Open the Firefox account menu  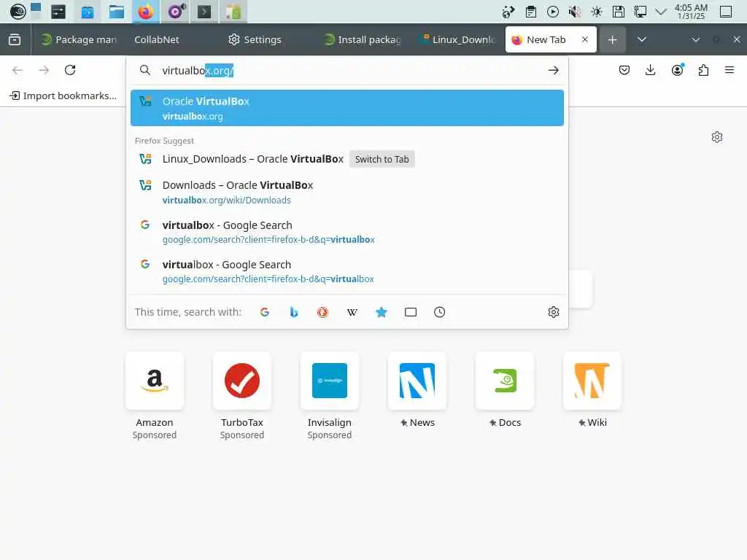(x=677, y=71)
